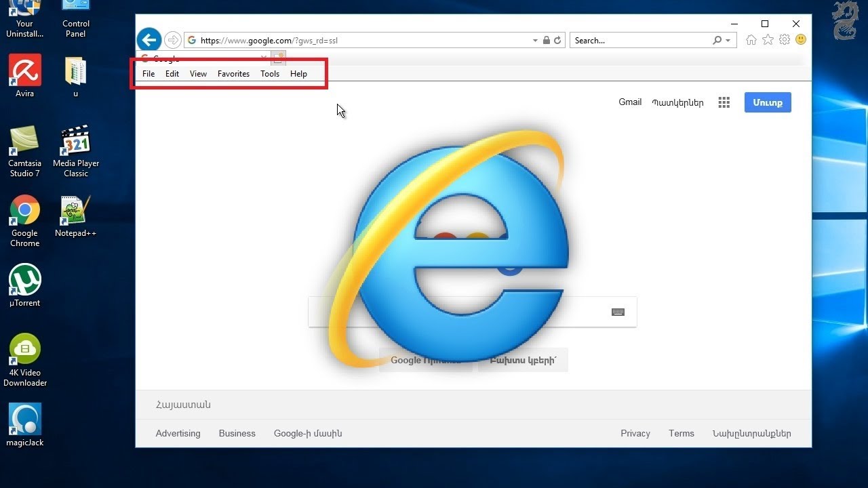Open the Edit menu
The width and height of the screenshot is (868, 488).
point(172,74)
